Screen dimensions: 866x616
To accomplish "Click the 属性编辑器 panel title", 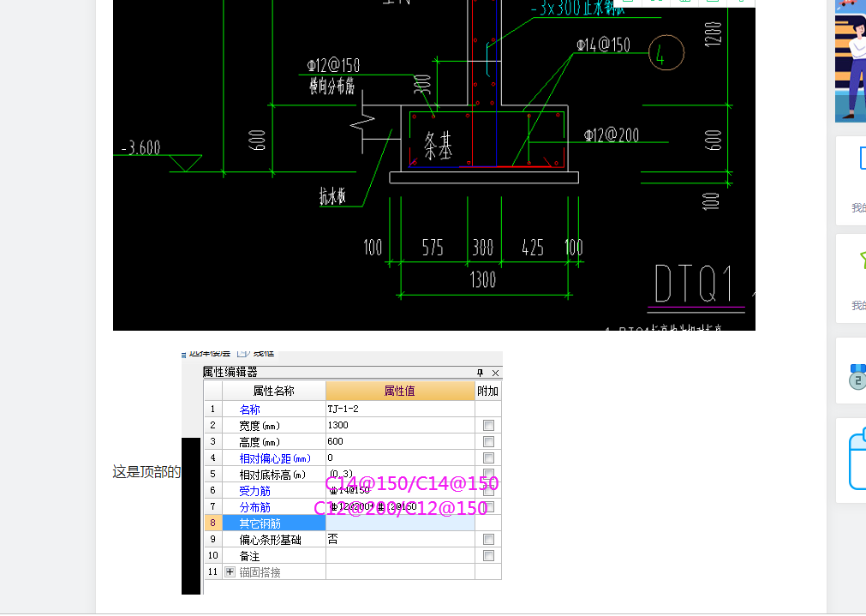I will pyautogui.click(x=230, y=373).
